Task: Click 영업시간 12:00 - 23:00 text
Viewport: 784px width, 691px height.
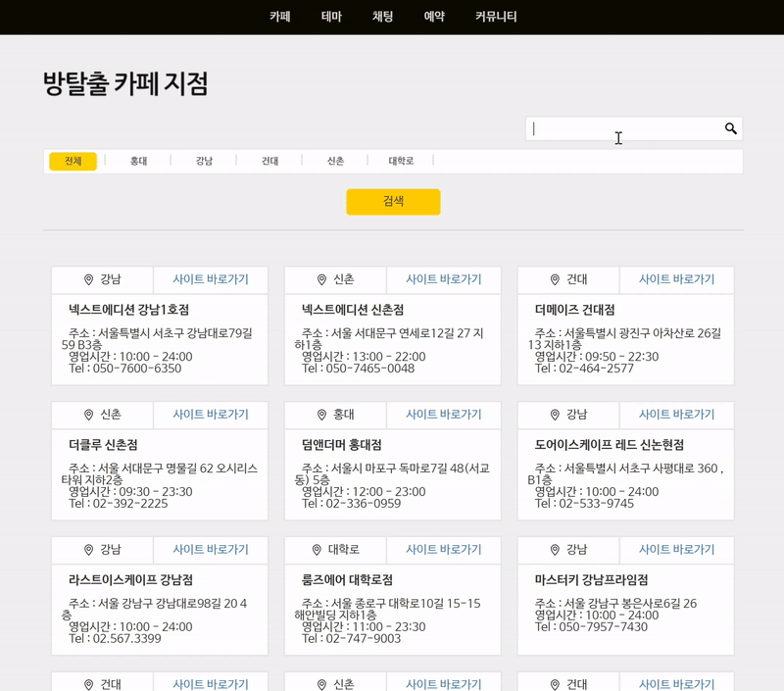Action: [364, 491]
